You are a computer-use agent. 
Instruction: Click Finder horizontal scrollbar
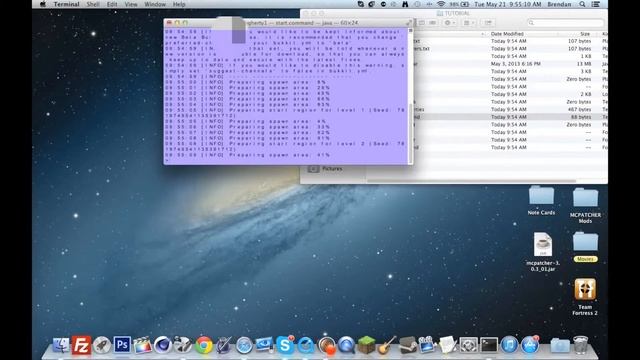tap(471, 181)
